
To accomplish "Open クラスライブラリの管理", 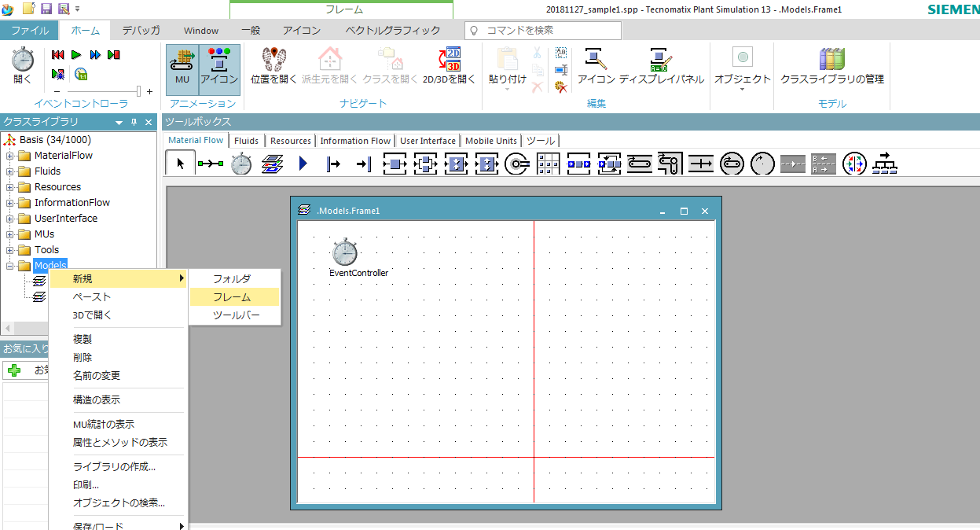I will click(832, 66).
